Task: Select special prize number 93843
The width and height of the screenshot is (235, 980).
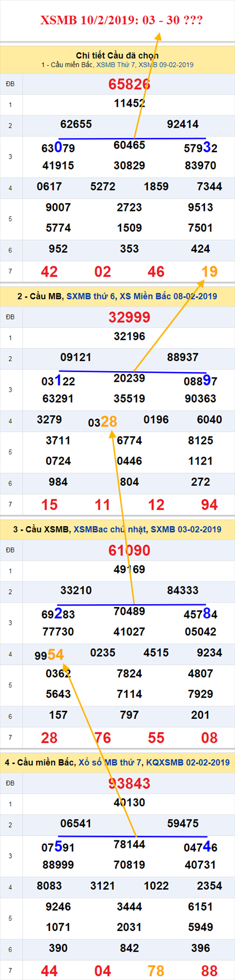Action: click(x=129, y=783)
